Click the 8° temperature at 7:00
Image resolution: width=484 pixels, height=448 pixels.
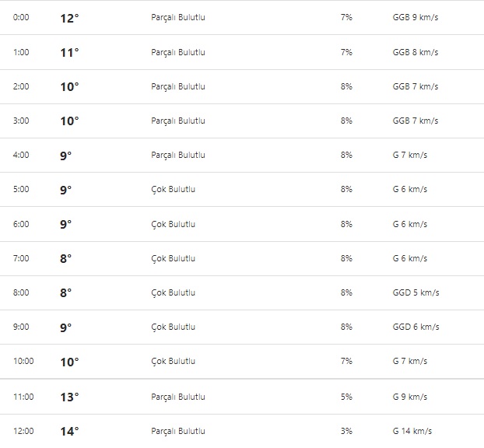pyautogui.click(x=66, y=258)
